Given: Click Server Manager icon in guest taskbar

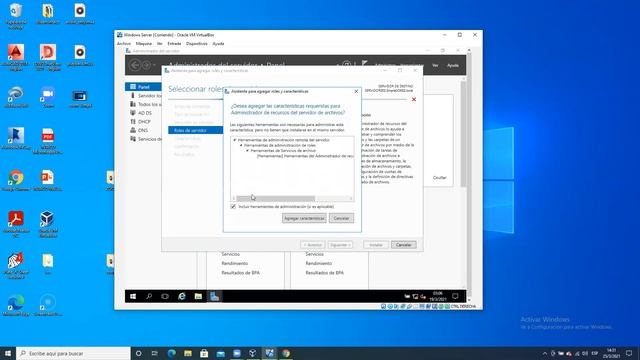Looking at the screenshot, I should tap(215, 296).
